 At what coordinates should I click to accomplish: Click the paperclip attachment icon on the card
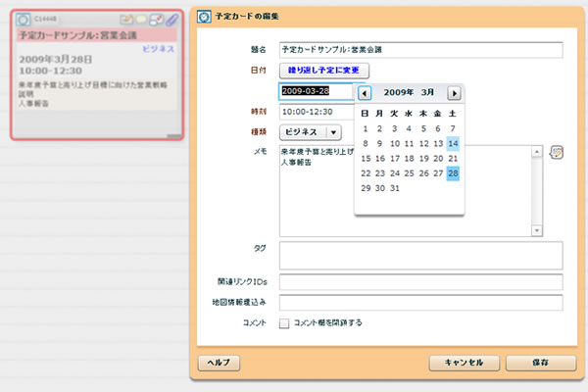point(171,19)
